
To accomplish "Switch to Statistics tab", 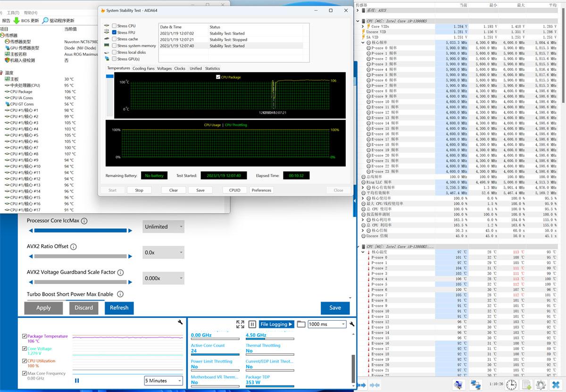I will point(212,68).
